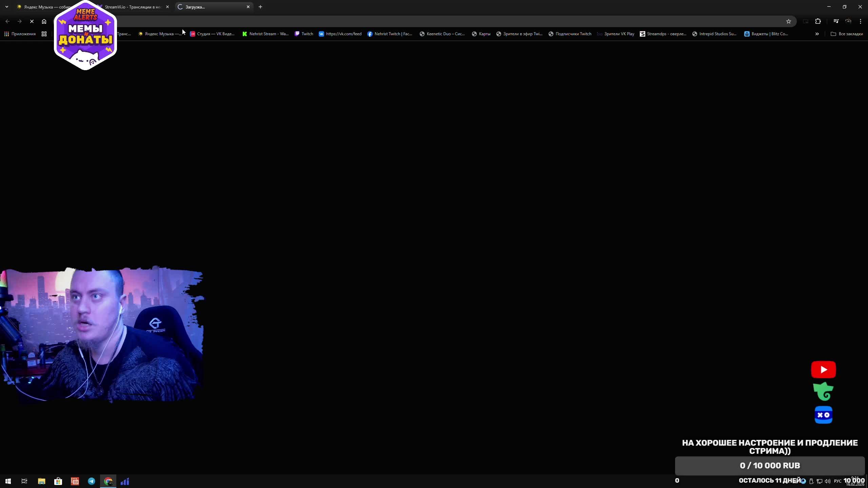Open Microsoft Store from the taskbar
The image size is (868, 488).
(x=58, y=481)
